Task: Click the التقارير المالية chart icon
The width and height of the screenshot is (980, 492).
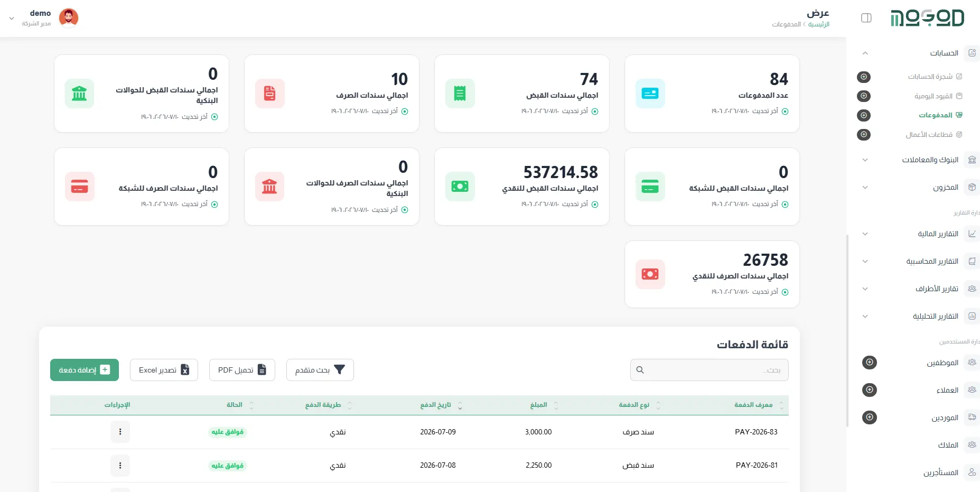Action: point(972,234)
